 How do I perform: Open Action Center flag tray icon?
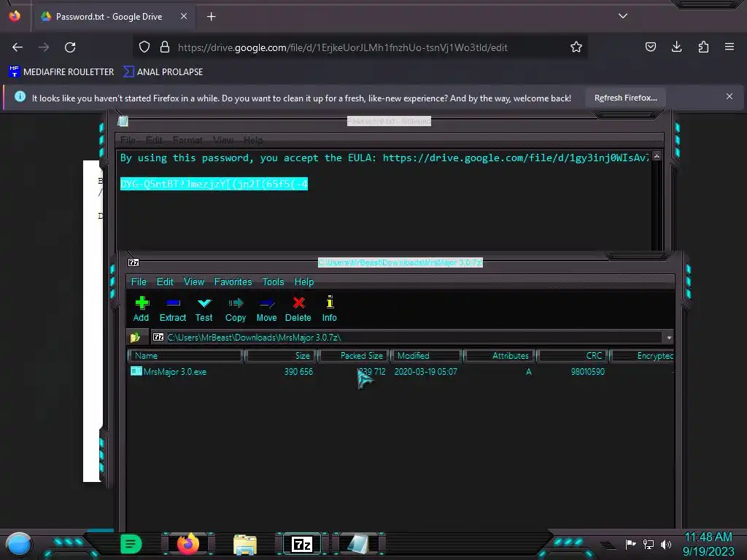(x=631, y=544)
